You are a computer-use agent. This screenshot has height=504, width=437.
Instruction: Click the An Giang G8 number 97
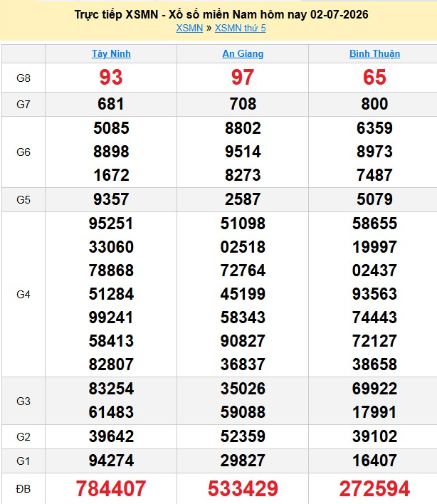(x=243, y=78)
